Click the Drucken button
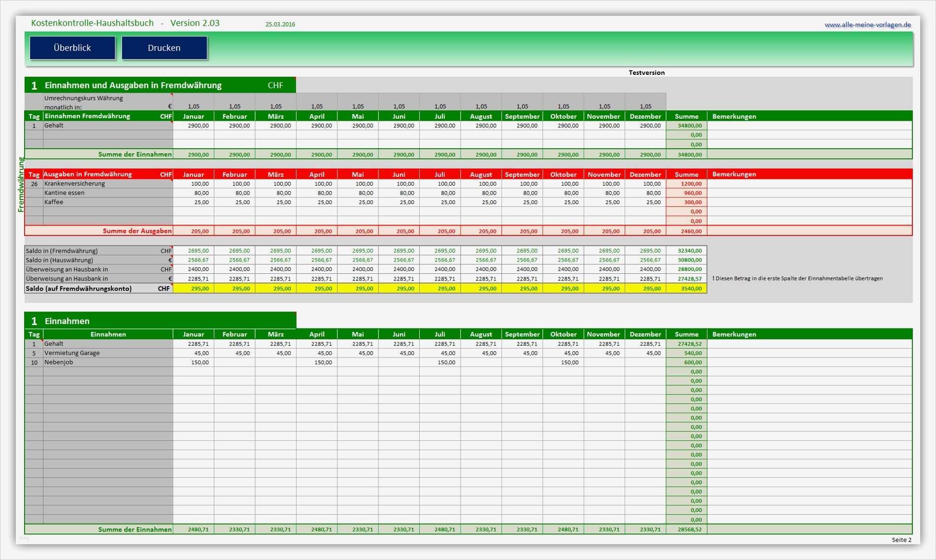Screen dimensions: 936x560 coord(164,47)
